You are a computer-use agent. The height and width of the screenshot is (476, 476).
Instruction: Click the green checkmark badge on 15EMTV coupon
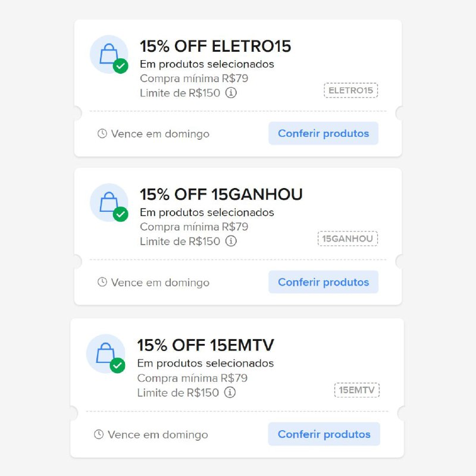point(118,365)
